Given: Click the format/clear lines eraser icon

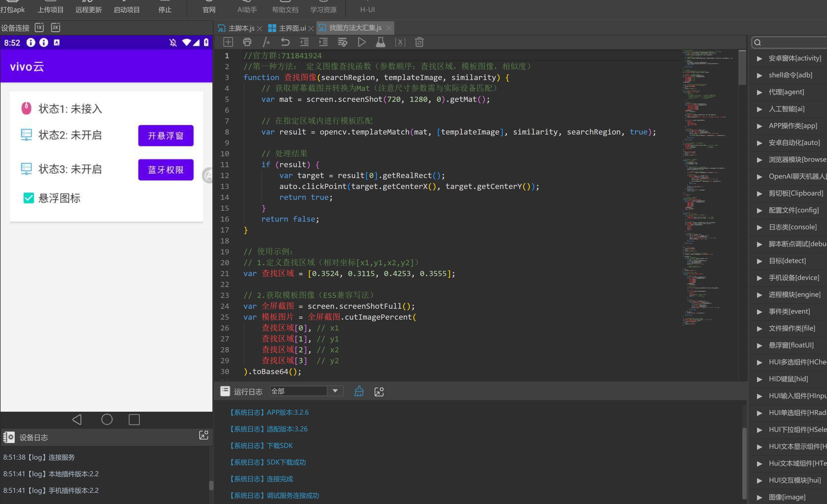Looking at the screenshot, I should point(342,42).
